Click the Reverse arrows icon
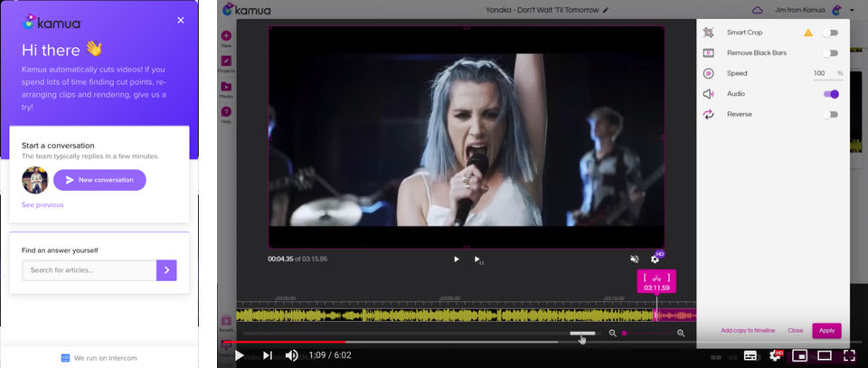 (x=709, y=115)
